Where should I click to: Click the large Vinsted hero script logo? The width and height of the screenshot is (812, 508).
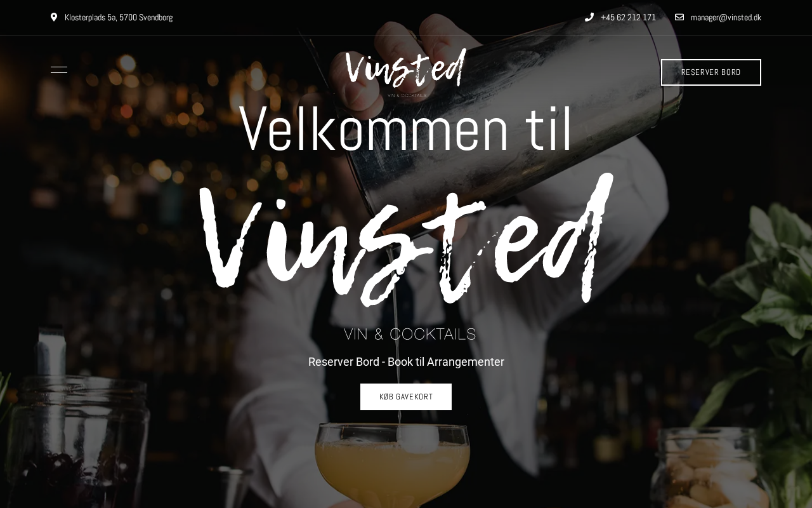point(406,238)
